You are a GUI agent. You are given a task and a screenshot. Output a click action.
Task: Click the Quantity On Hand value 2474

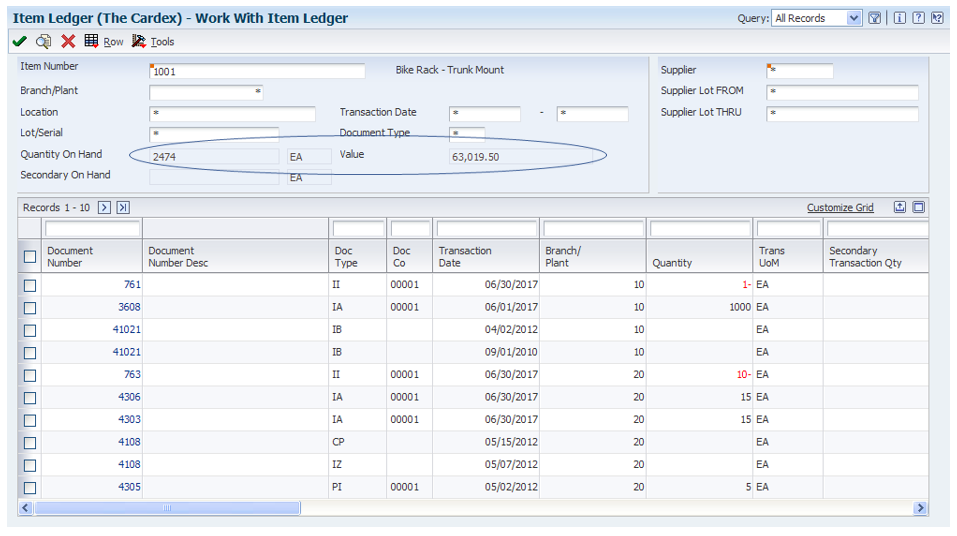[214, 157]
